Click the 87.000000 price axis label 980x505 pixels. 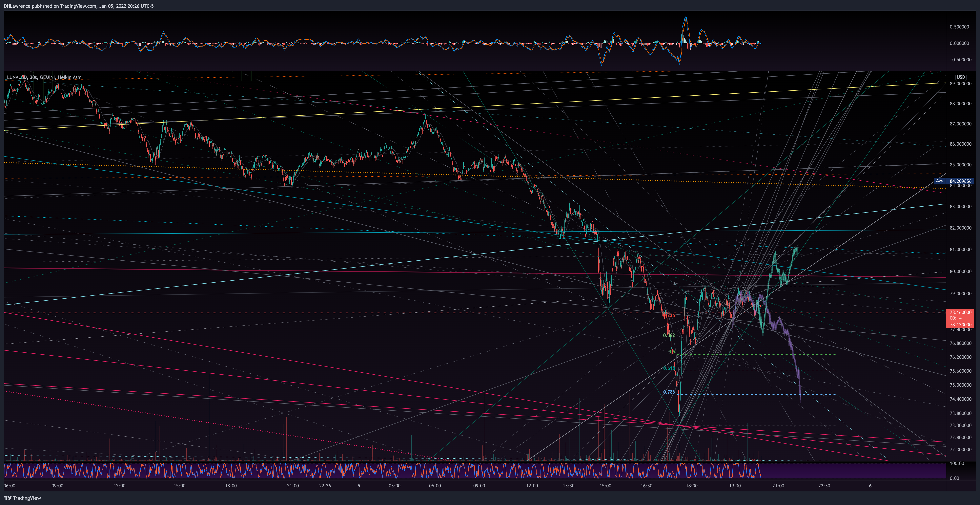960,124
